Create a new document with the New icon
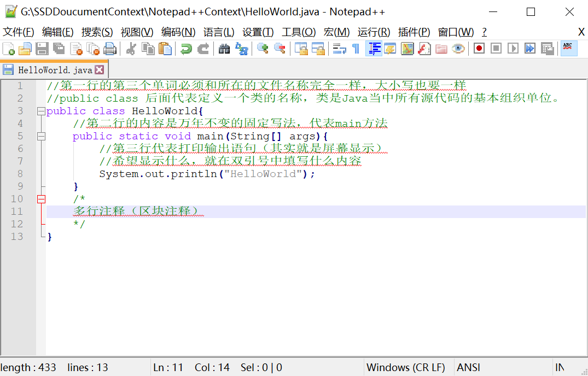Image resolution: width=588 pixels, height=376 pixels. click(x=8, y=49)
